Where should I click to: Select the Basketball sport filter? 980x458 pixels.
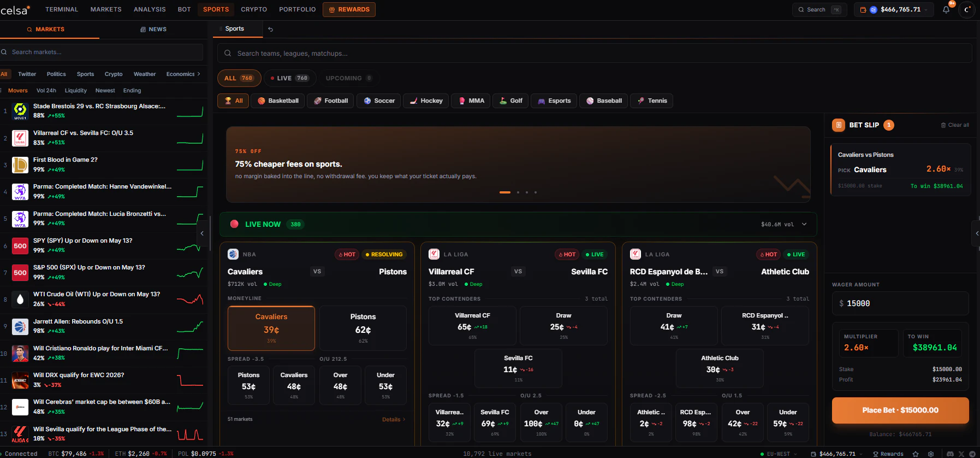point(278,101)
